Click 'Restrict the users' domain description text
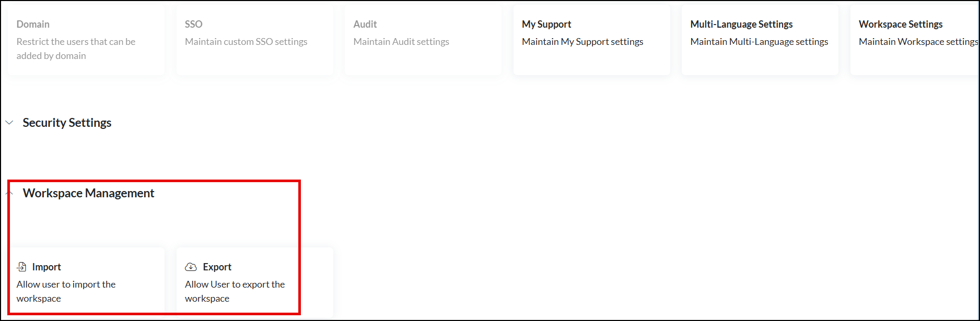 [x=76, y=49]
